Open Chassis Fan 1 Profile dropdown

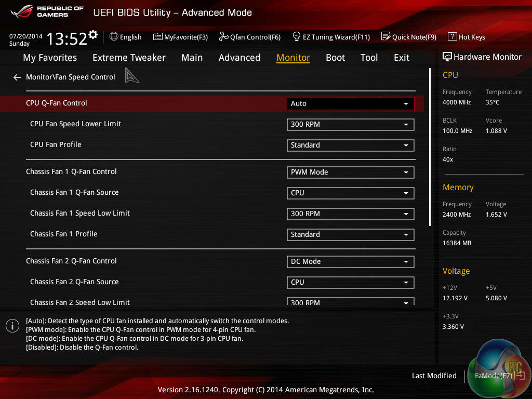351,234
